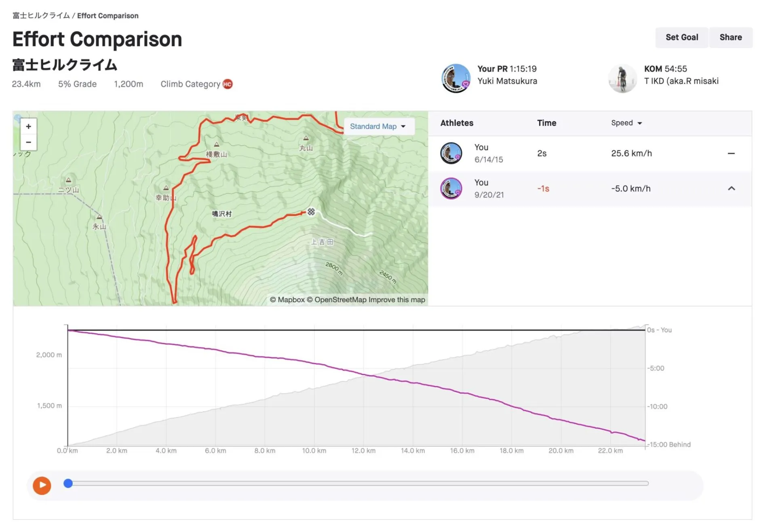Click the segment finish flag on map
The width and height of the screenshot is (776, 532).
click(x=311, y=212)
